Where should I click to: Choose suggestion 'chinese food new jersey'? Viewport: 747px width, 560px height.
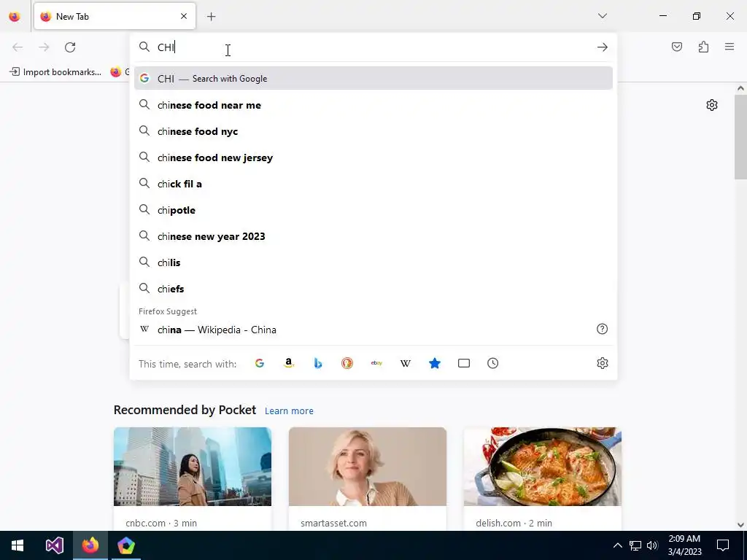[373, 157]
